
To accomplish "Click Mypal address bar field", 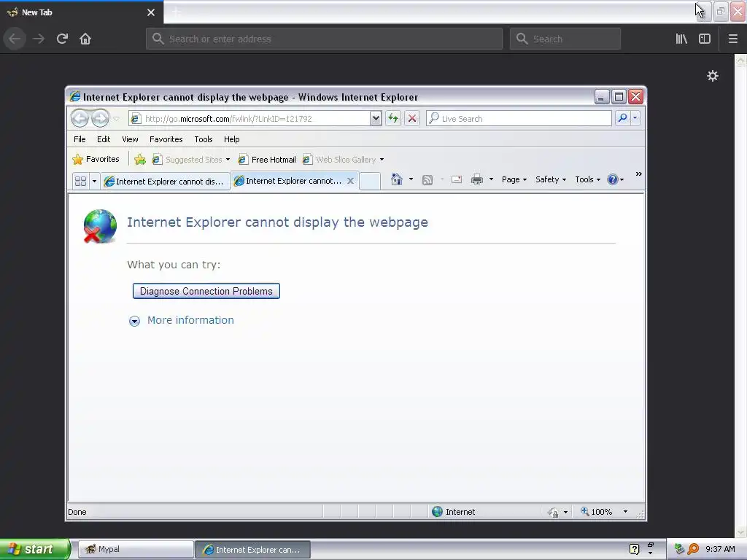I will click(324, 39).
